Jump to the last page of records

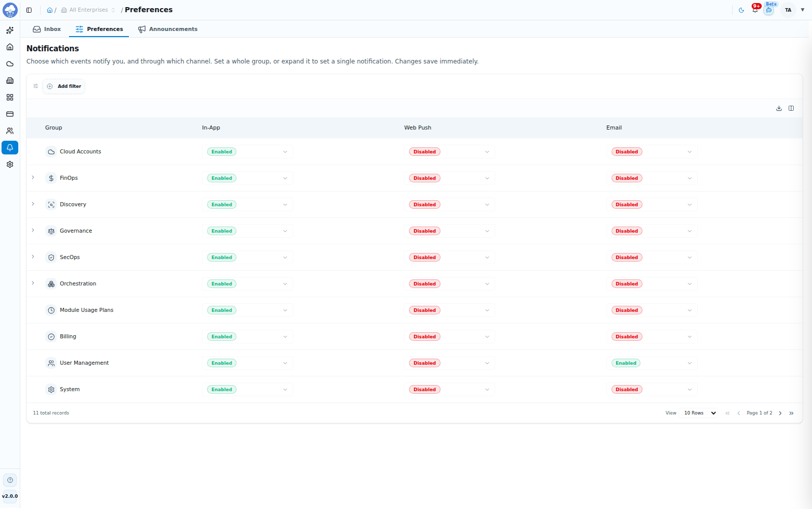(792, 413)
